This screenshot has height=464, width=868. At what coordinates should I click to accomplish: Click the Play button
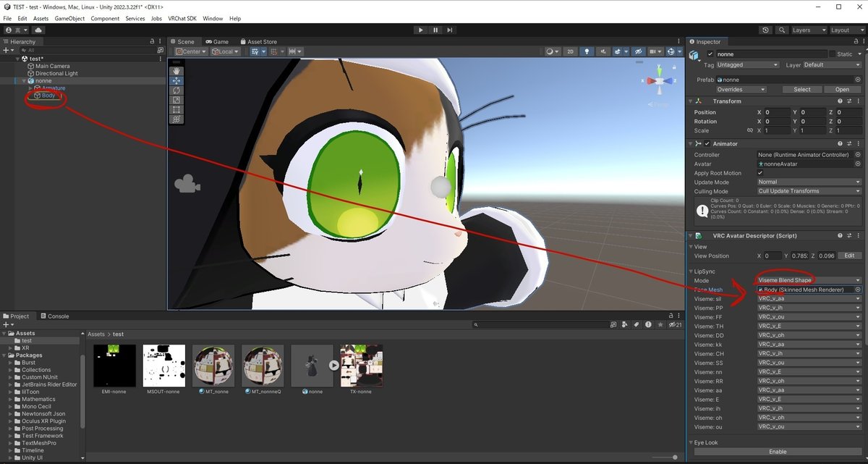[x=421, y=30]
